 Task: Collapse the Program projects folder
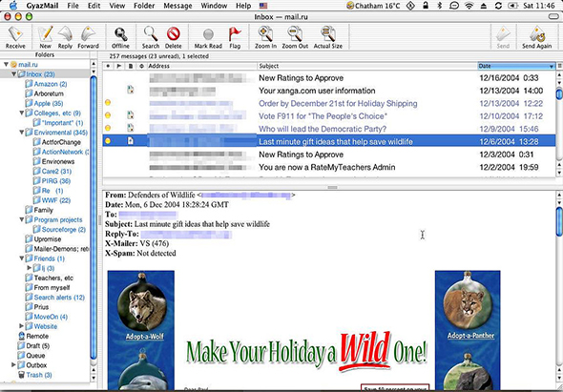(22, 219)
